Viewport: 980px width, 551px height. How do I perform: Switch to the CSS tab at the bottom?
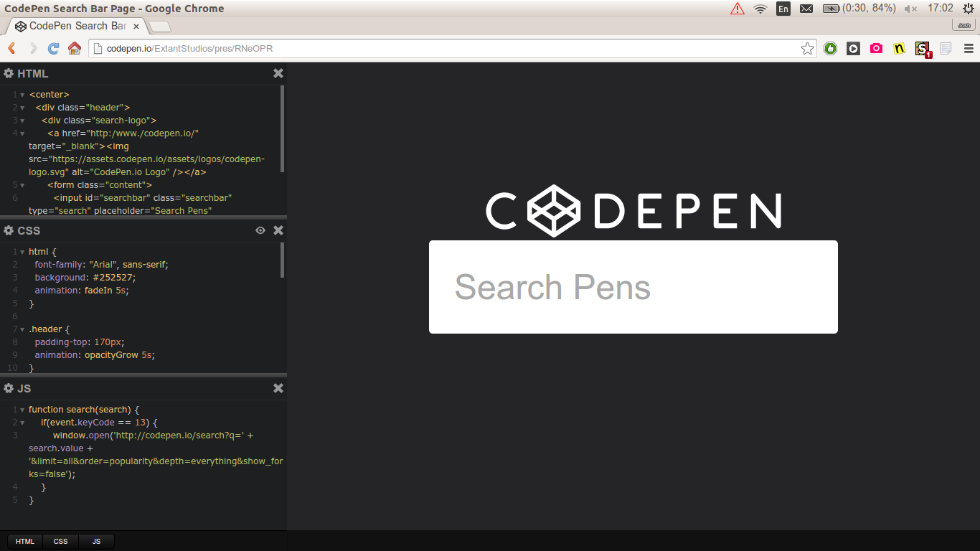60,541
